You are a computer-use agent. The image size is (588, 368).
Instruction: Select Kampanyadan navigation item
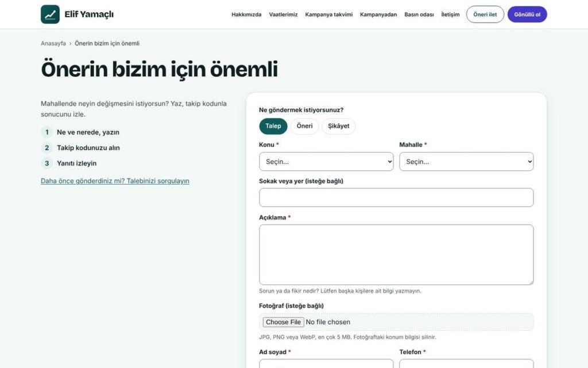(x=378, y=14)
